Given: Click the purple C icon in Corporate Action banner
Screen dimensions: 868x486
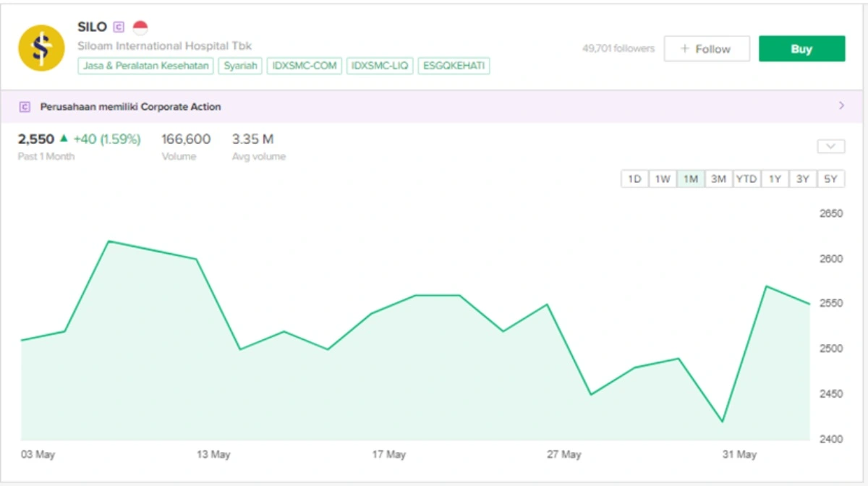Looking at the screenshot, I should 25,106.
